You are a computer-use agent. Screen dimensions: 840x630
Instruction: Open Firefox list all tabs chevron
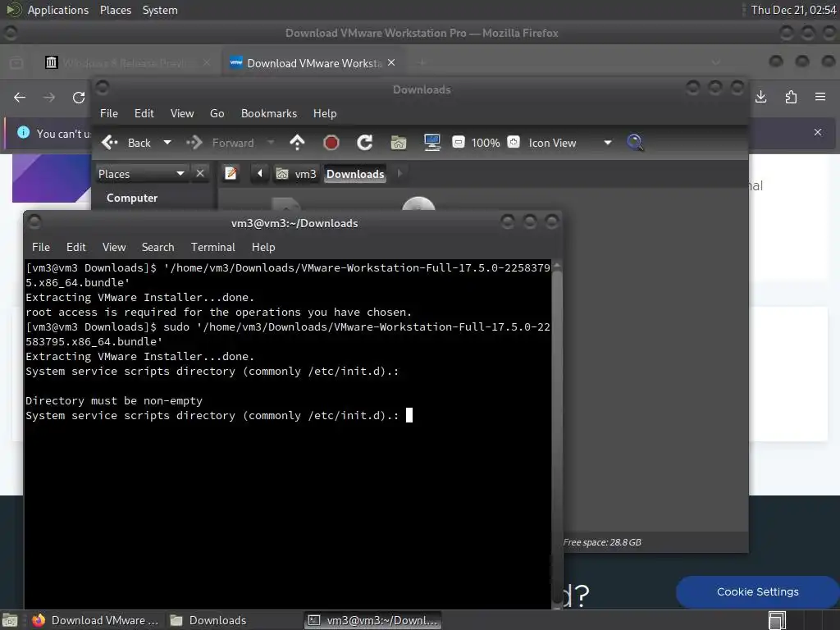(715, 62)
